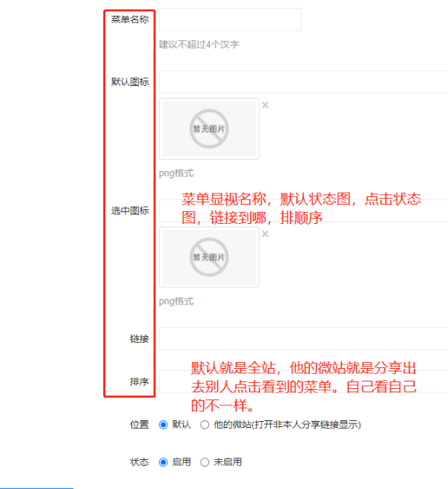Click the 菜单名称 label
The width and height of the screenshot is (448, 489).
130,19
